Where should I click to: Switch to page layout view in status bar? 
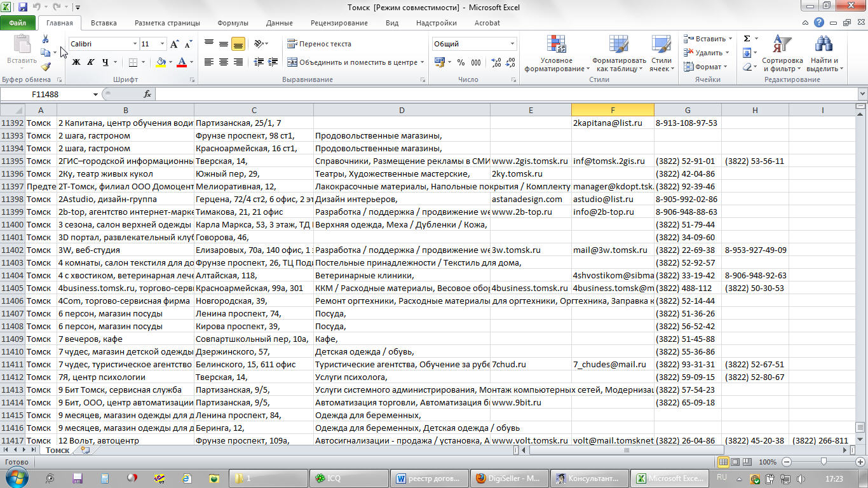(x=736, y=462)
